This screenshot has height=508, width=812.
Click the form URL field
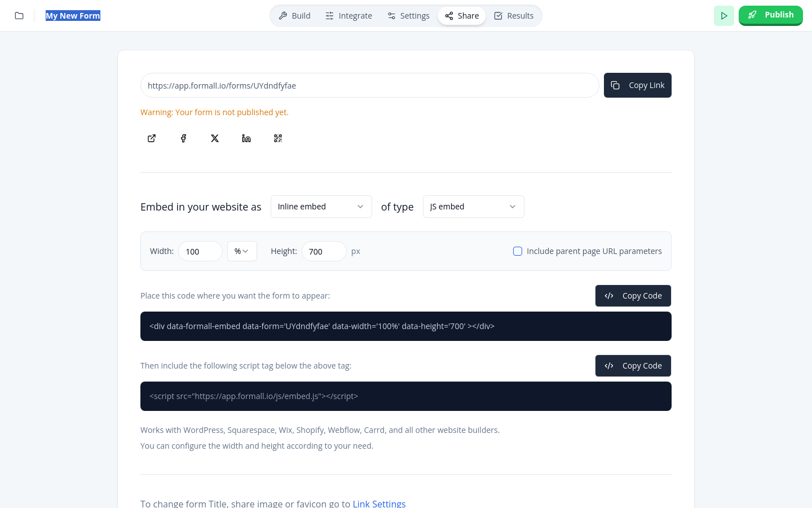(370, 85)
